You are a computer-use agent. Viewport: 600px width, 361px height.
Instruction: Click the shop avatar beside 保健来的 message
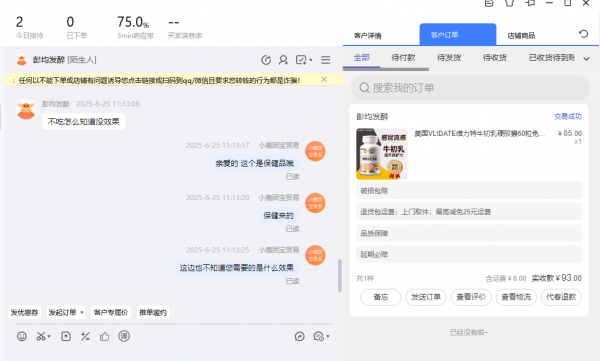[x=315, y=203]
